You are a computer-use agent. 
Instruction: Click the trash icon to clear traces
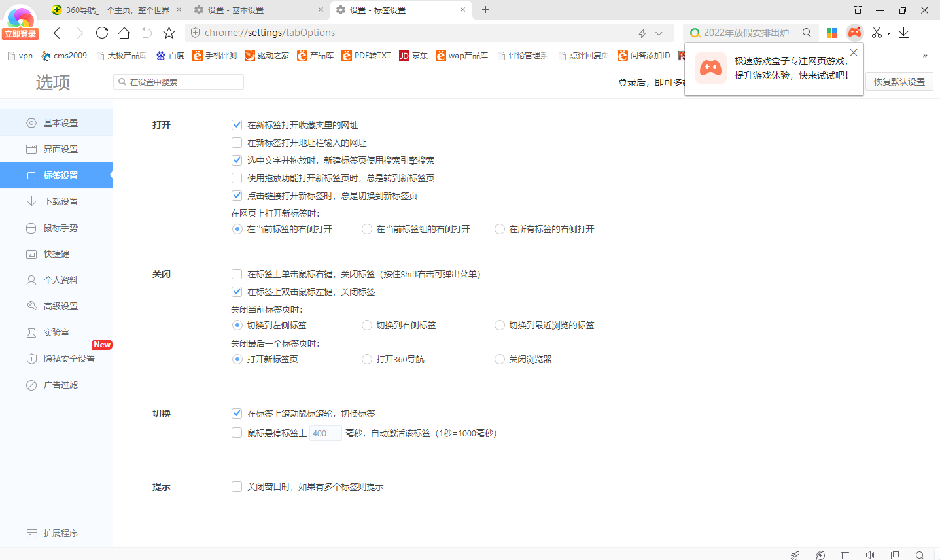(x=845, y=555)
